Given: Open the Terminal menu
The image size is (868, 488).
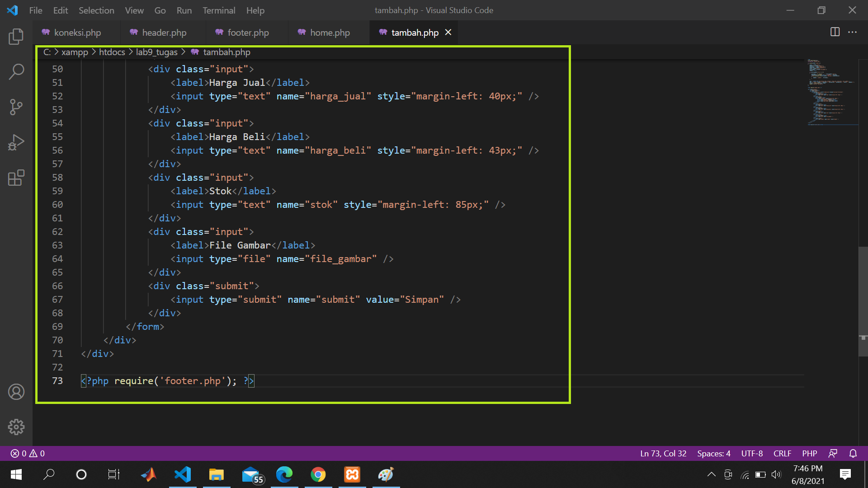Looking at the screenshot, I should pos(219,10).
